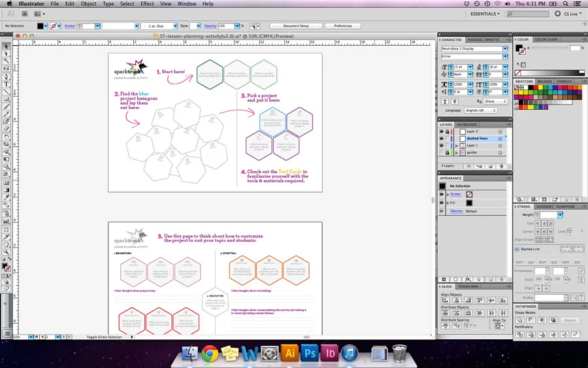Unlock Layer 2 lock icon
Viewport: 588px width, 368px height.
(x=447, y=131)
